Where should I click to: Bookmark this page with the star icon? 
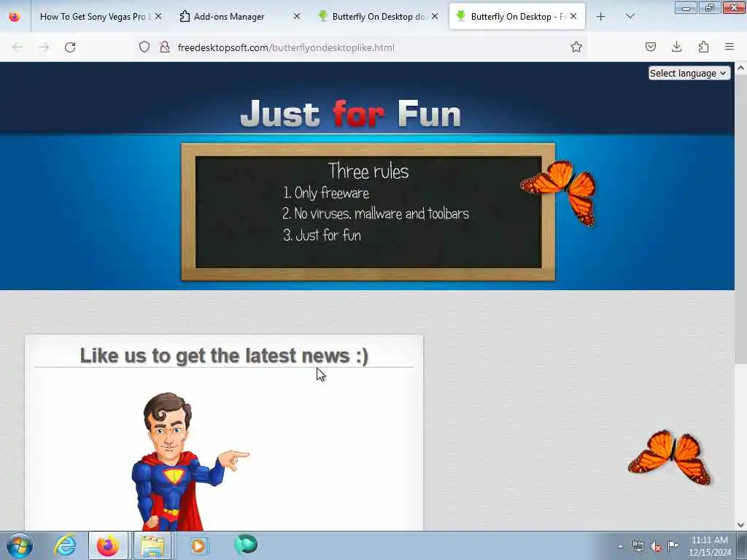(576, 47)
